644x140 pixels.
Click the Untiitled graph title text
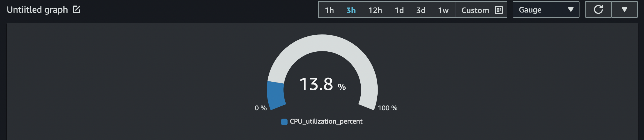[x=37, y=10]
